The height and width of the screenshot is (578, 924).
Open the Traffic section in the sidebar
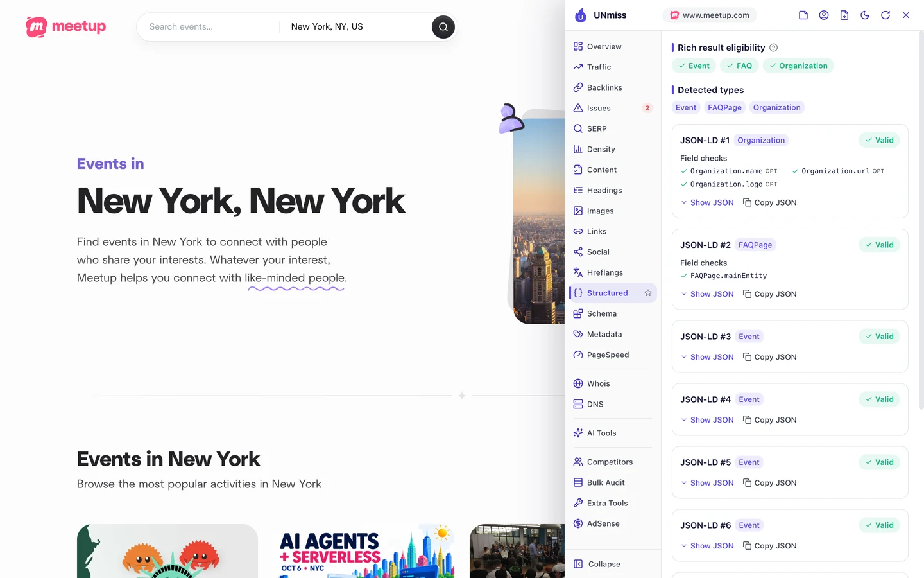point(613,67)
